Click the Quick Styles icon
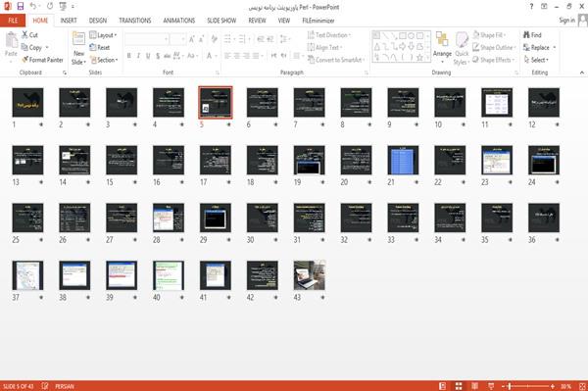The height and width of the screenshot is (391, 588). pyautogui.click(x=462, y=40)
